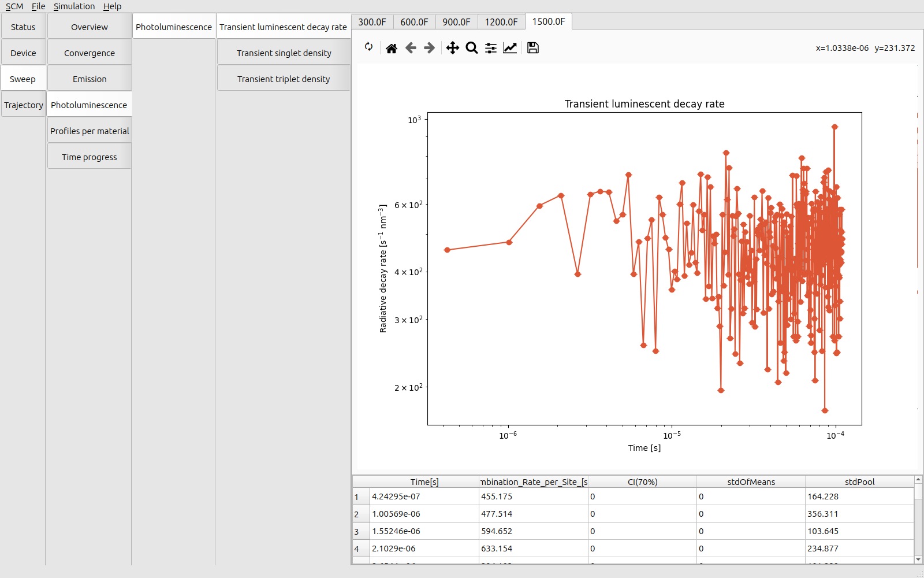Open the File menu
The image size is (924, 578).
pos(38,6)
